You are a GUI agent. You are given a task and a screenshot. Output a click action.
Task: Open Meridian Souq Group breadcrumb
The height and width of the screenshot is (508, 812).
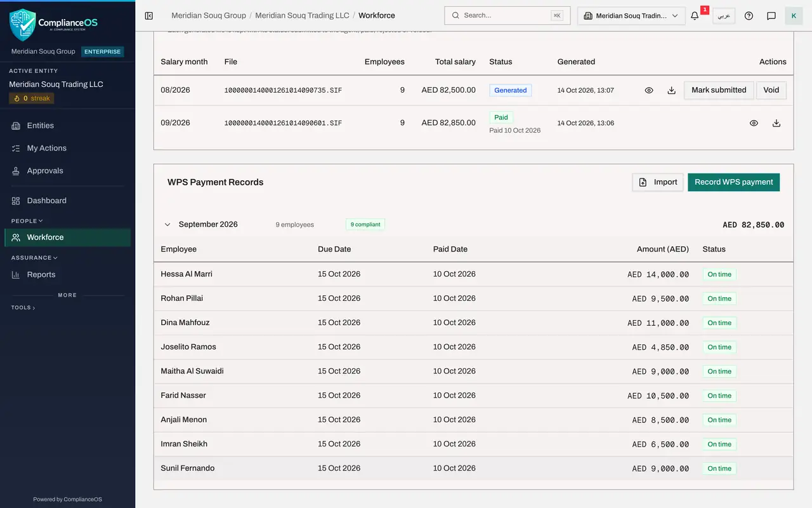click(x=209, y=15)
